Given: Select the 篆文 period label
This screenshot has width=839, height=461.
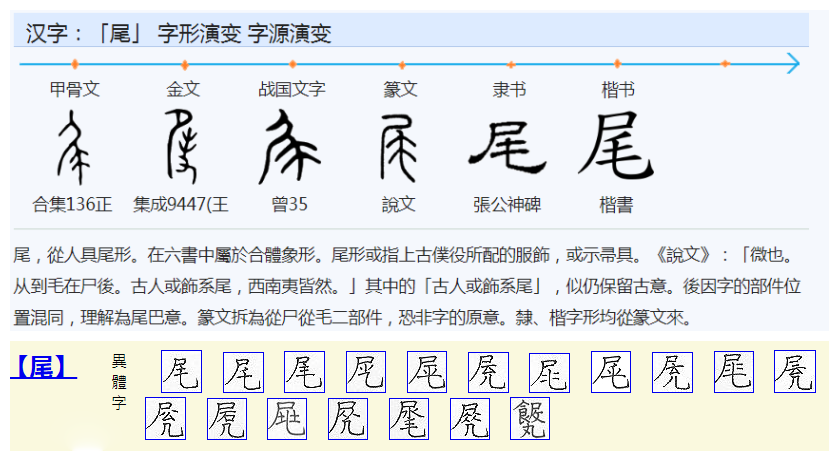Looking at the screenshot, I should 400,89.
